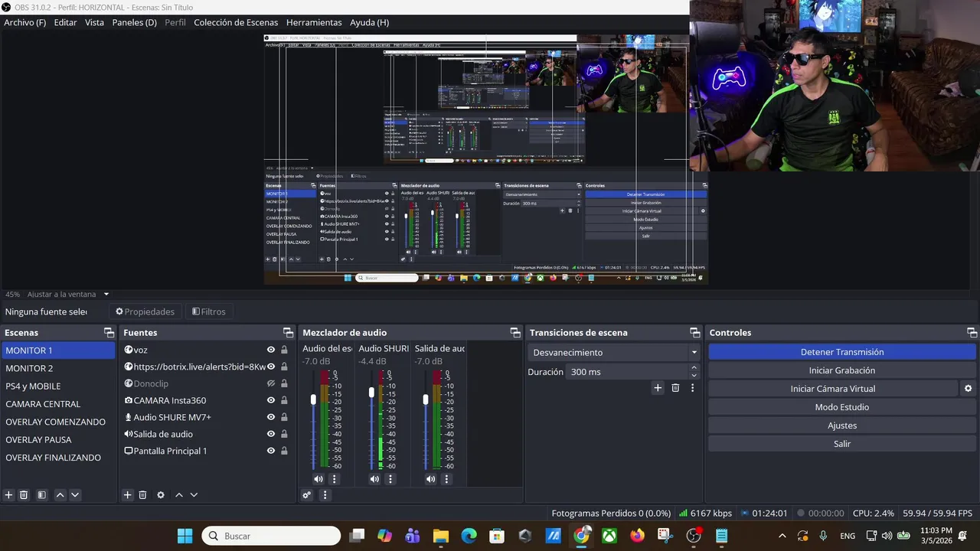
Task: Open Colección de Escenas menu
Action: pyautogui.click(x=236, y=22)
